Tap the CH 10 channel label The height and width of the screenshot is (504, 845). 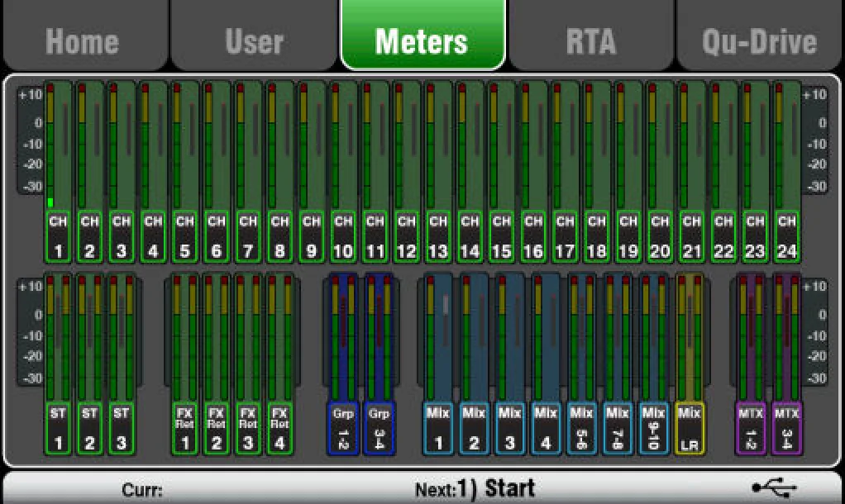pyautogui.click(x=343, y=237)
